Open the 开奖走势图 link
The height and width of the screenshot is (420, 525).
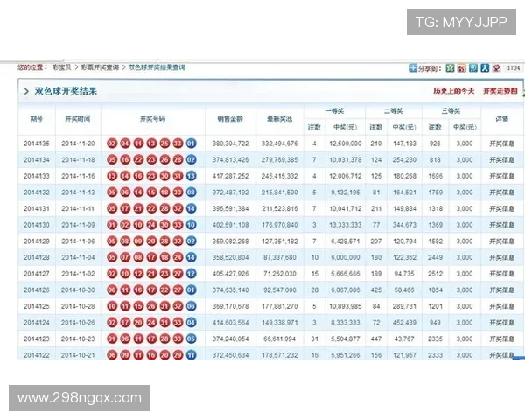pos(500,91)
